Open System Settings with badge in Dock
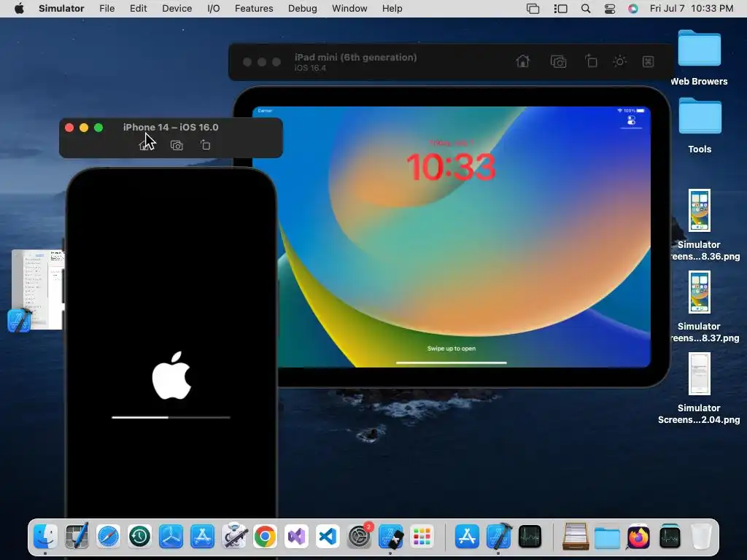 tap(359, 537)
